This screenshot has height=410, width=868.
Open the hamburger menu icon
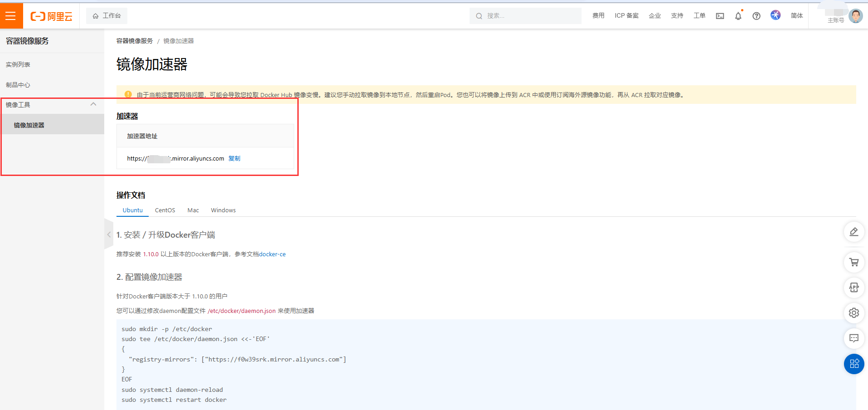[11, 15]
